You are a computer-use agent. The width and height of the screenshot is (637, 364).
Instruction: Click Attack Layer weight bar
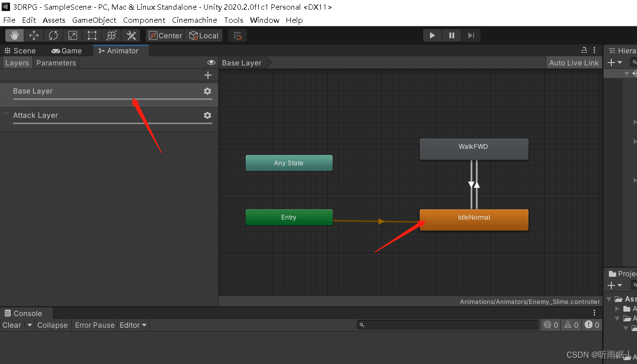(112, 123)
